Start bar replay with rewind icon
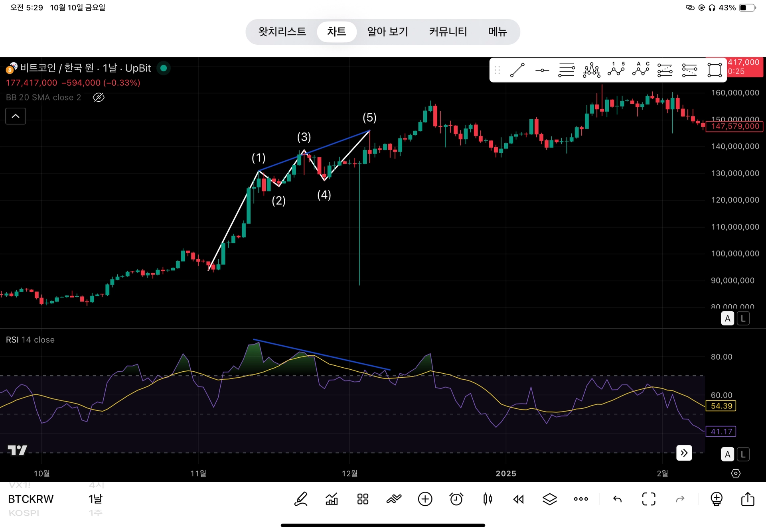Viewport: 766px width, 532px height. [x=518, y=499]
